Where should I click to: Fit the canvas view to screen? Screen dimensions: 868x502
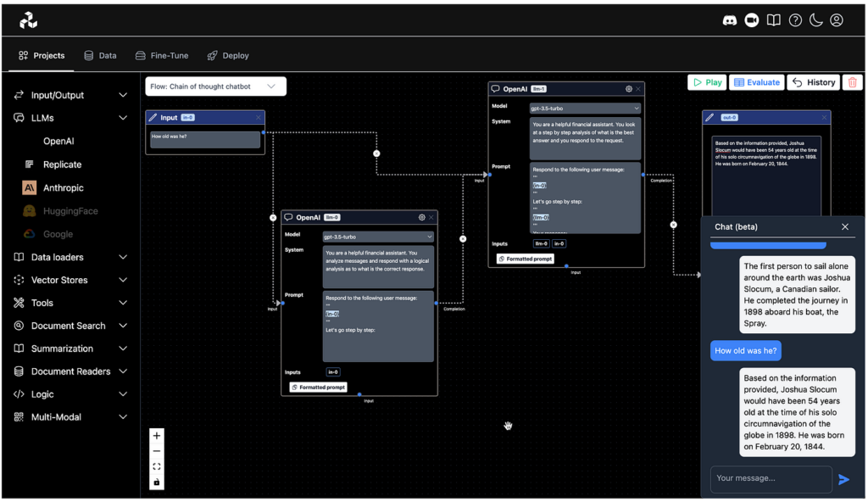tap(157, 466)
